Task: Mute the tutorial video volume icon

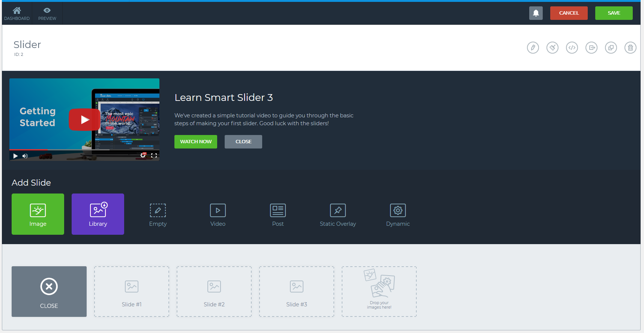Action: point(25,156)
